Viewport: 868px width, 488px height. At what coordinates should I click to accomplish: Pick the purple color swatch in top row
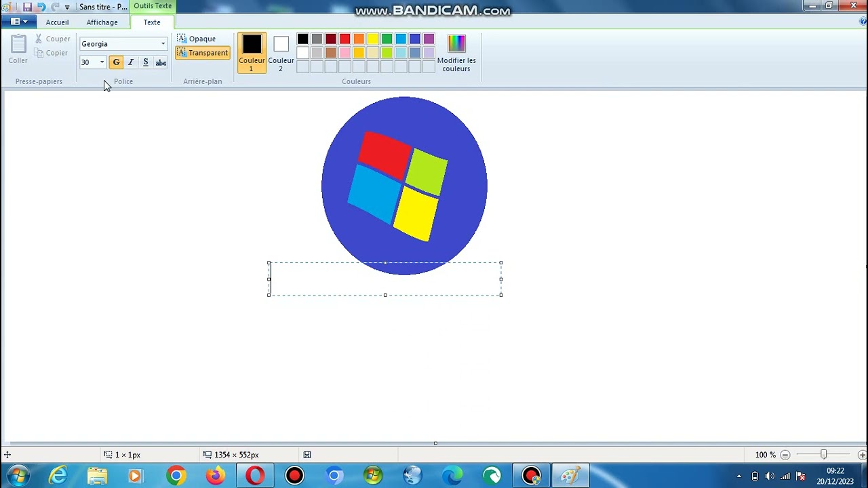coord(429,39)
